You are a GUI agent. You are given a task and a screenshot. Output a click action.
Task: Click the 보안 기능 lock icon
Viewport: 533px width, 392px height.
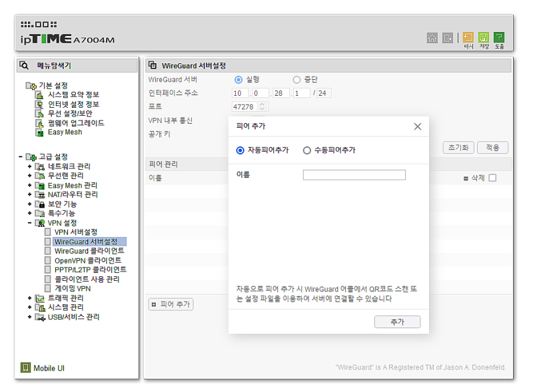click(40, 204)
